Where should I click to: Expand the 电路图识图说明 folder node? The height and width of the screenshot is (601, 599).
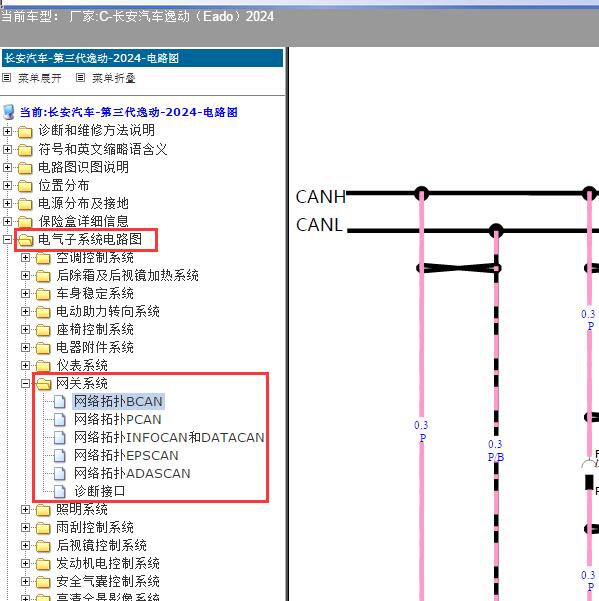(x=7, y=167)
